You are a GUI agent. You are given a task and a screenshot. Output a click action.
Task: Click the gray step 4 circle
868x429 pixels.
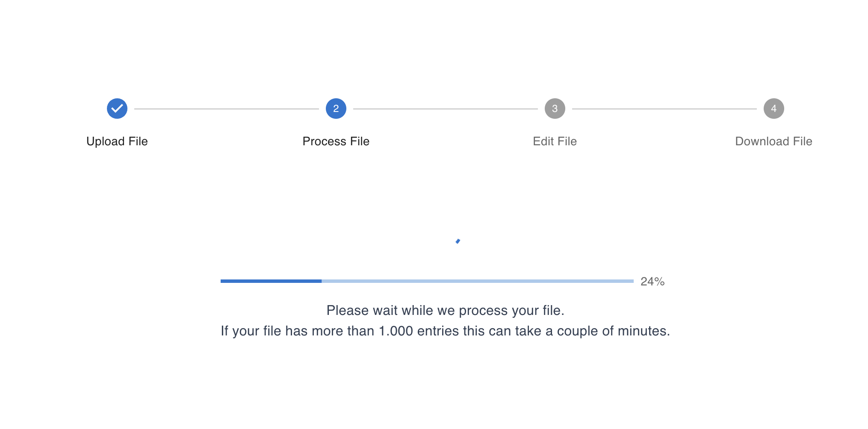point(774,109)
